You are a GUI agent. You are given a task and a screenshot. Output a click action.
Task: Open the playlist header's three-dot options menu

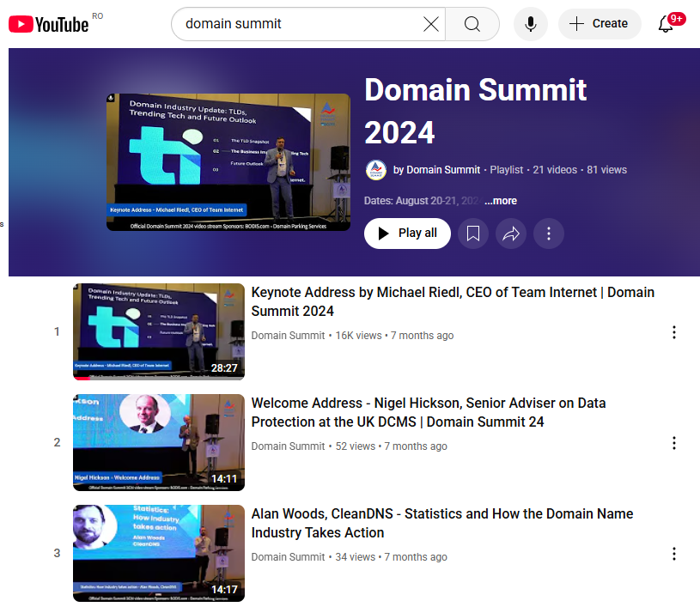[x=549, y=234]
